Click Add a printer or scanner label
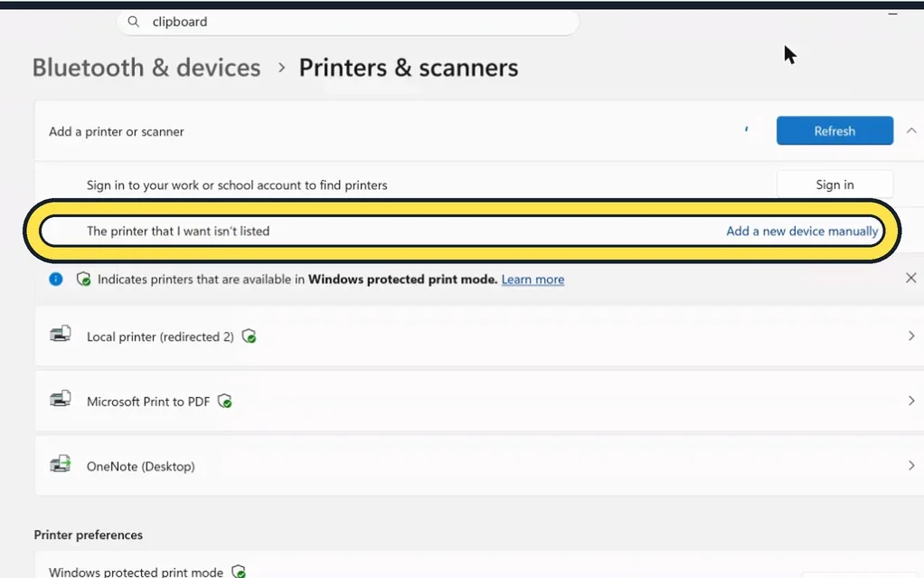924x578 pixels. [x=117, y=131]
